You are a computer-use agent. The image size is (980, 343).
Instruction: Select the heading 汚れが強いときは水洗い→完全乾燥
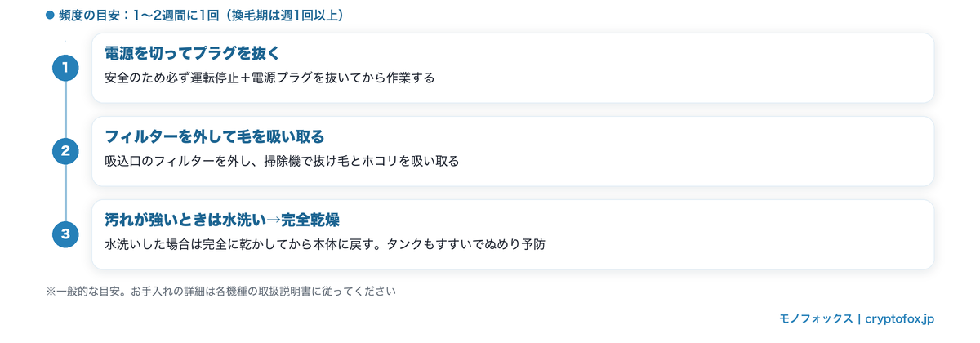coord(222,220)
